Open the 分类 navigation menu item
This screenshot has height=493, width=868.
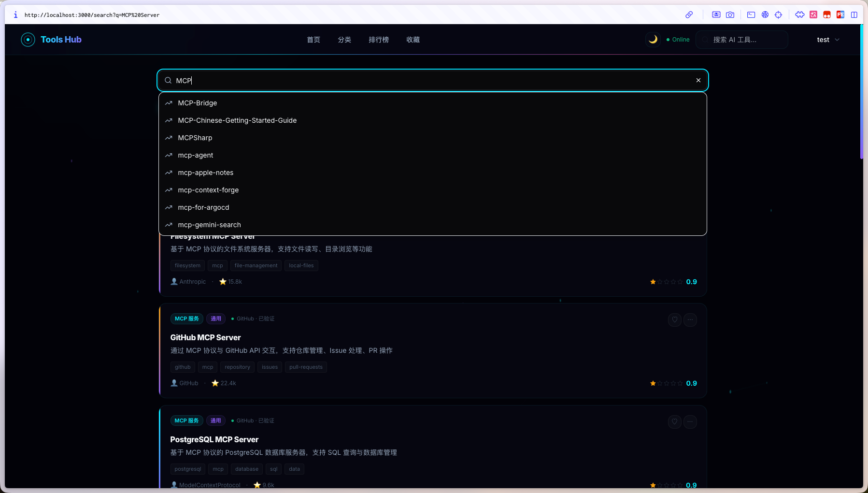pos(344,40)
